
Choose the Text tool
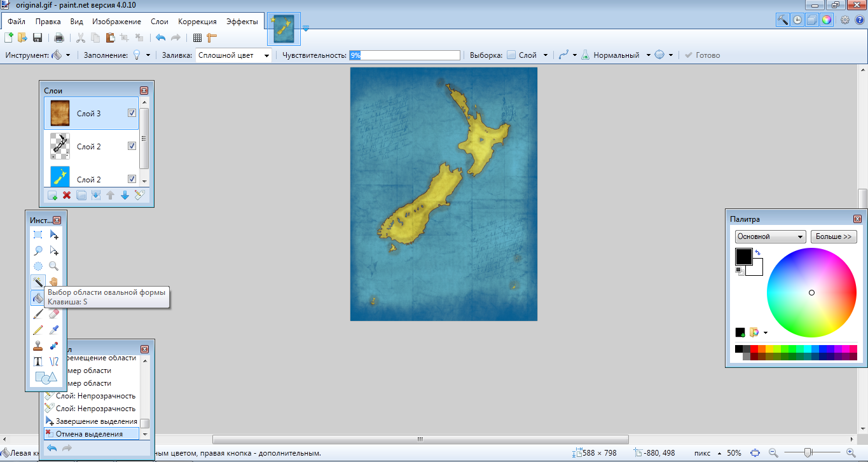38,362
